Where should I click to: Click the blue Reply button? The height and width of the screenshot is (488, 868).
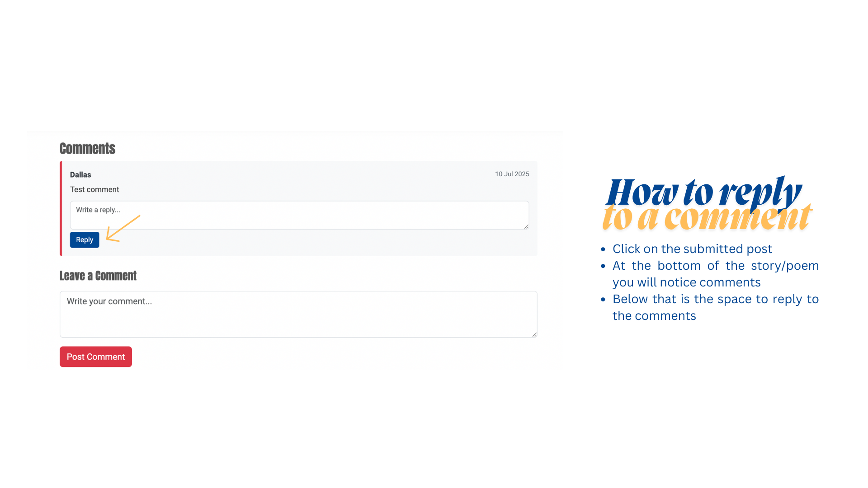pos(85,240)
